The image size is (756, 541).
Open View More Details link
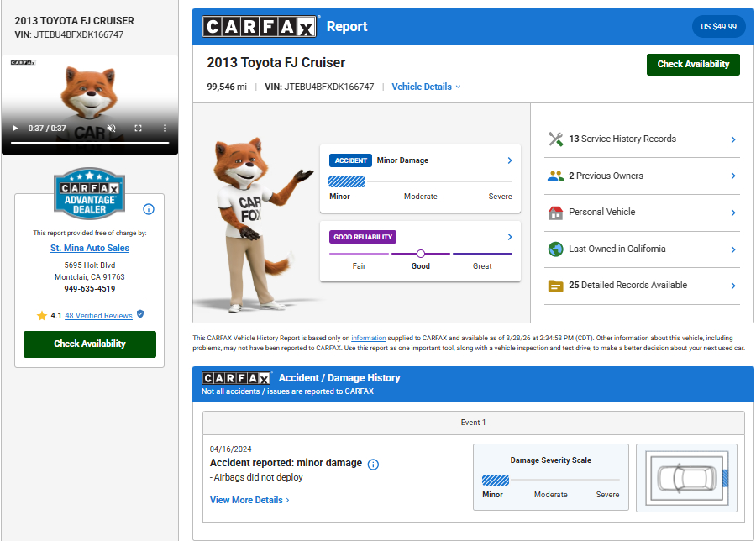pos(249,500)
